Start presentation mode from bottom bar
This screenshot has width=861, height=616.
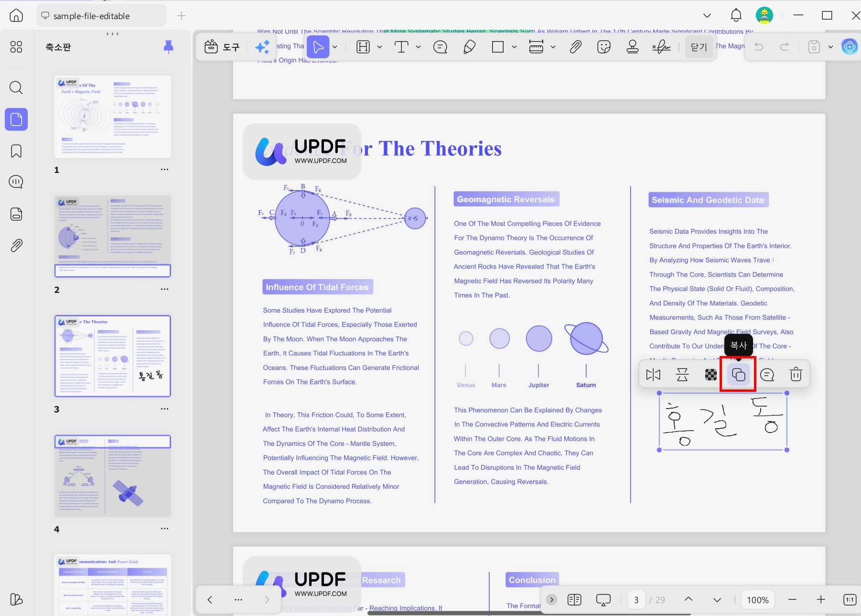pos(603,600)
